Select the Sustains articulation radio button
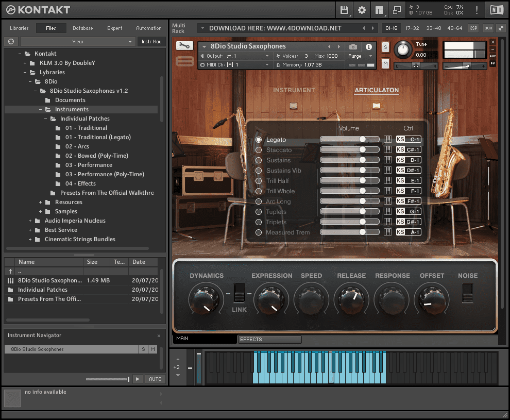The width and height of the screenshot is (510, 420). 259,160
